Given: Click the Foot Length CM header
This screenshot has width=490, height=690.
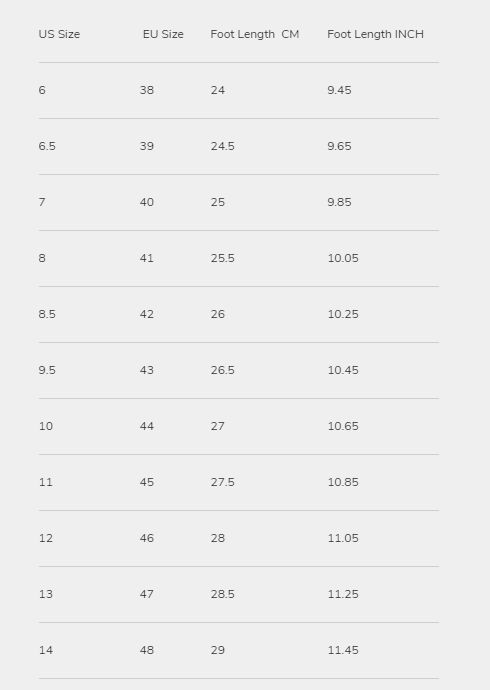Looking at the screenshot, I should 255,34.
